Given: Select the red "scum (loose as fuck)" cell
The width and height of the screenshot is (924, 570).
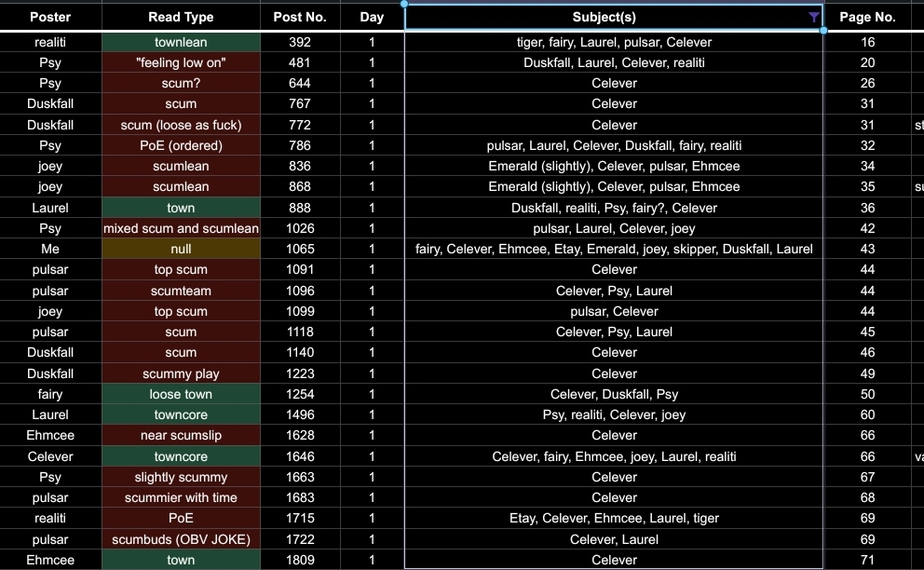Looking at the screenshot, I should pyautogui.click(x=181, y=125).
